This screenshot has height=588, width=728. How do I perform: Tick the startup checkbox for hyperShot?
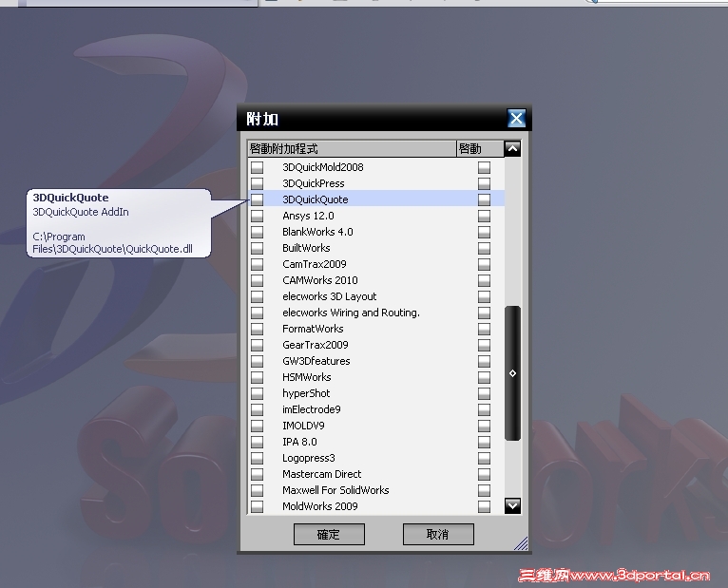click(484, 393)
